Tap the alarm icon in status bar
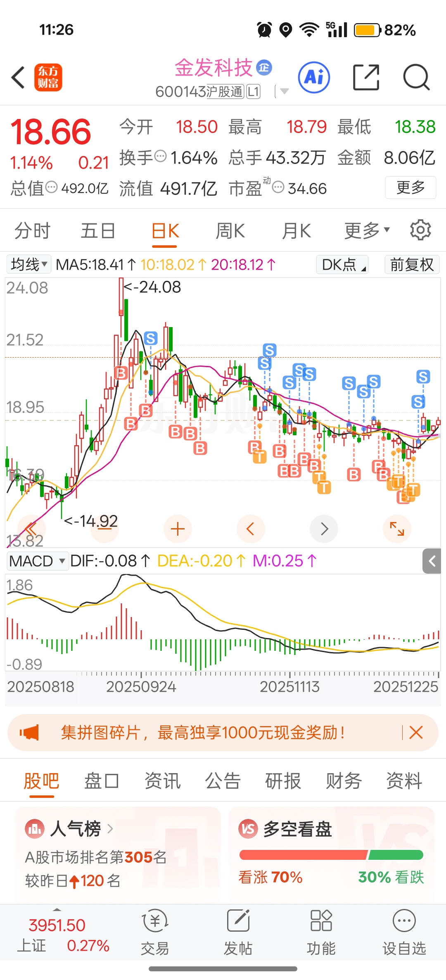The image size is (446, 980). 264,30
